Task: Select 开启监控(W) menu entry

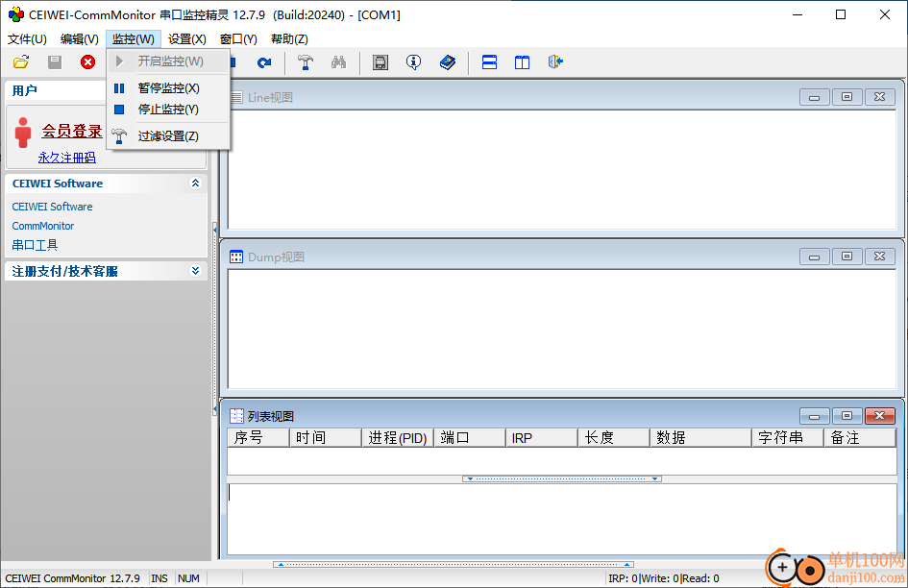Action: click(168, 61)
